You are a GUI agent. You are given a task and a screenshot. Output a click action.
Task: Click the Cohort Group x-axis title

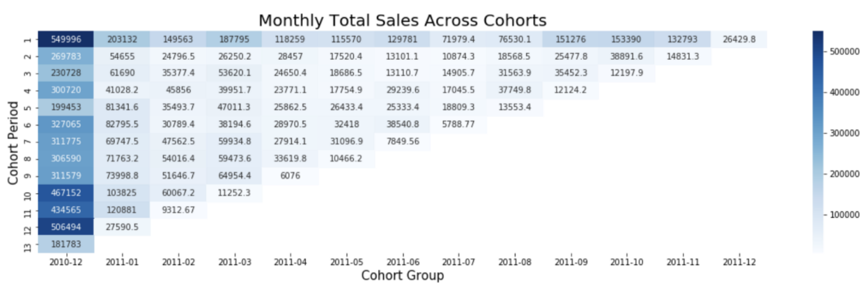pyautogui.click(x=402, y=275)
